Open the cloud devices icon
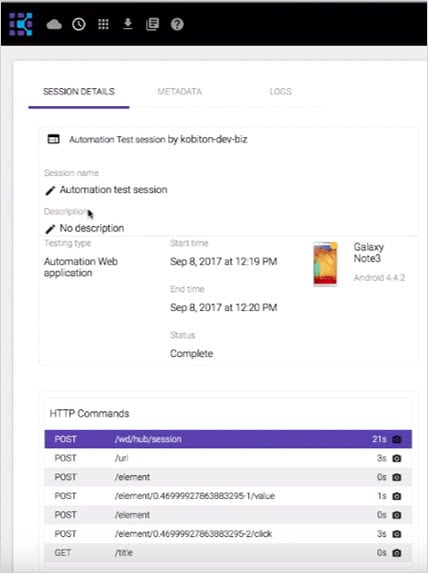This screenshot has height=573, width=428. [54, 24]
